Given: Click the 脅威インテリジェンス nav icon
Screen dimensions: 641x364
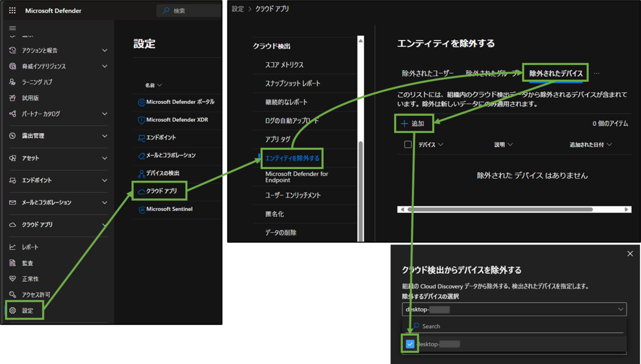Looking at the screenshot, I should point(13,67).
